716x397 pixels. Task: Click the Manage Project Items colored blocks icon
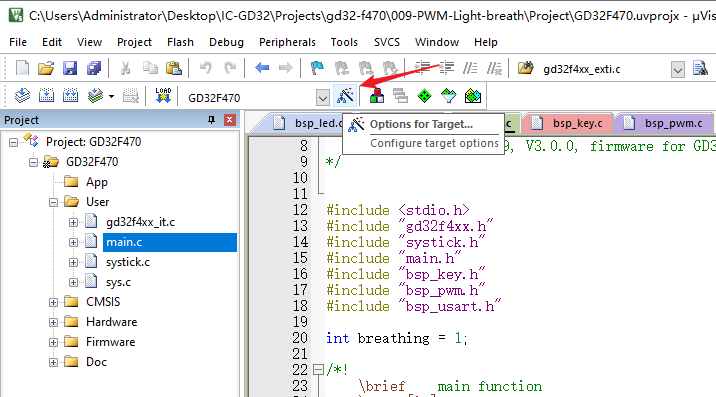point(377,96)
